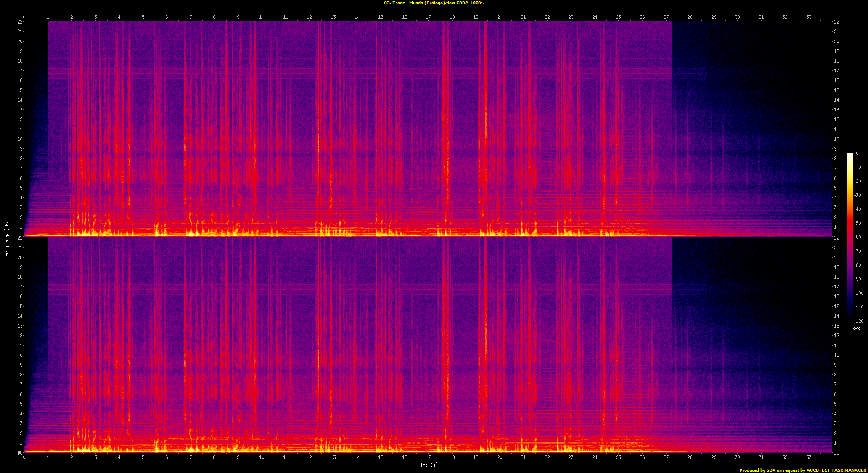Click the -60 mark on the dBFS scale

coord(857,237)
